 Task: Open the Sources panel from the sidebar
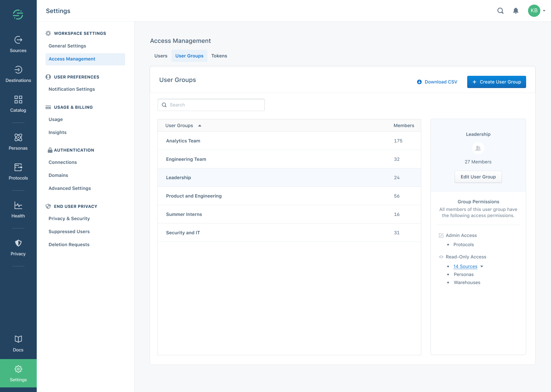(18, 43)
